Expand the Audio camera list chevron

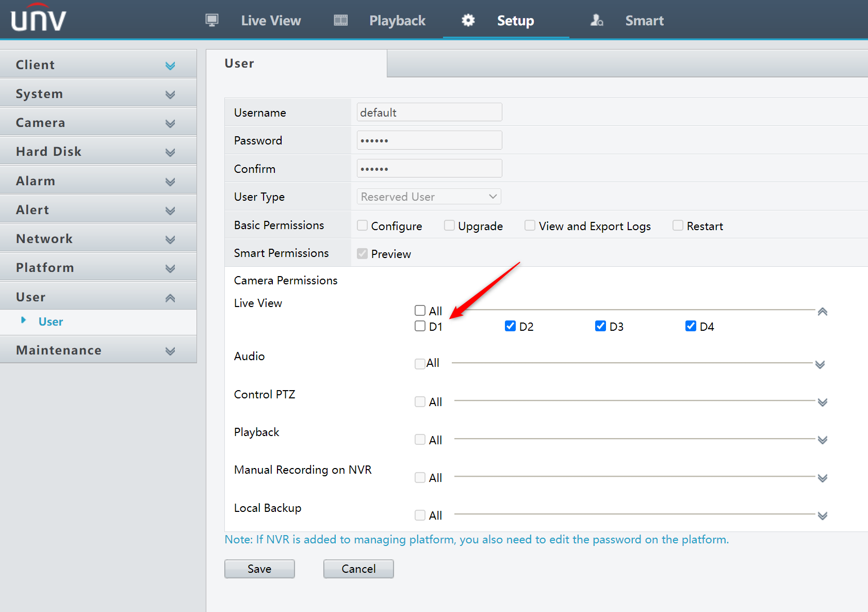pyautogui.click(x=820, y=365)
